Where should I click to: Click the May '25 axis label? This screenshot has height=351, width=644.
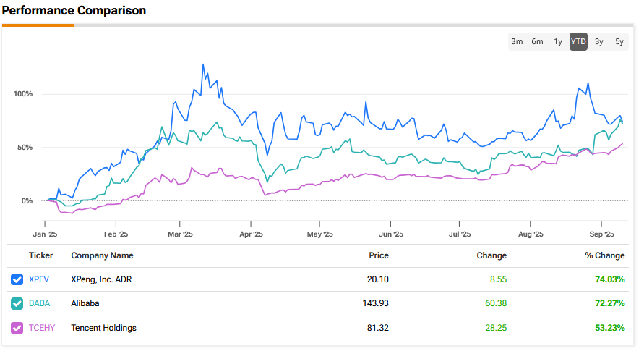pyautogui.click(x=320, y=234)
